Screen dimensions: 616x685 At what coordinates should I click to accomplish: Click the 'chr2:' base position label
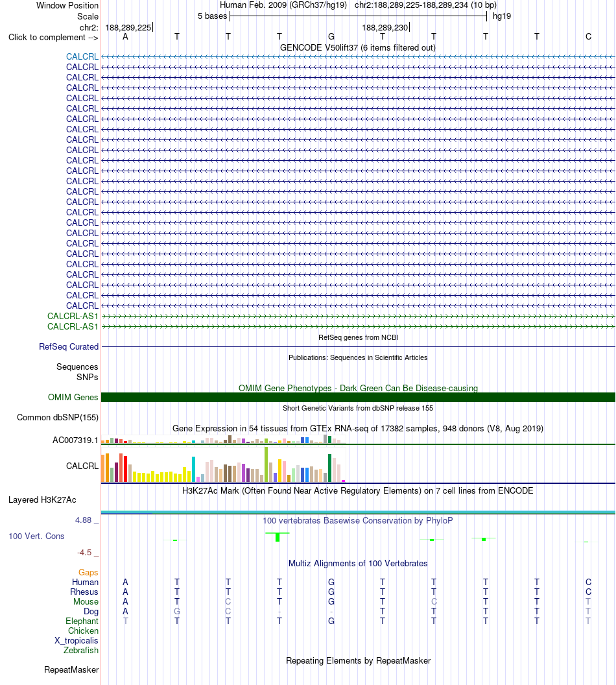click(89, 27)
